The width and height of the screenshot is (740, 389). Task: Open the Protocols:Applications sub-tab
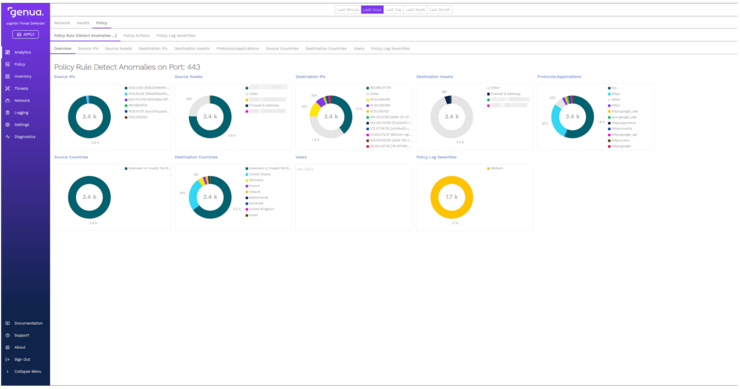237,49
